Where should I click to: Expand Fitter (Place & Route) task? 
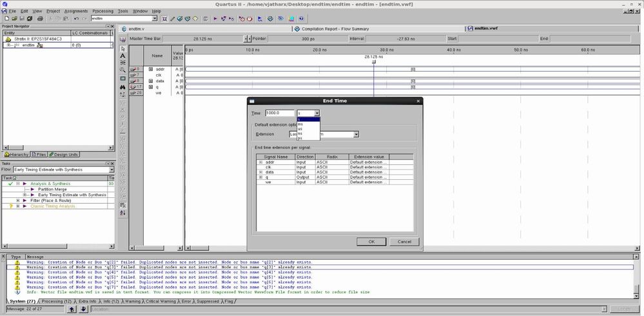18,201
